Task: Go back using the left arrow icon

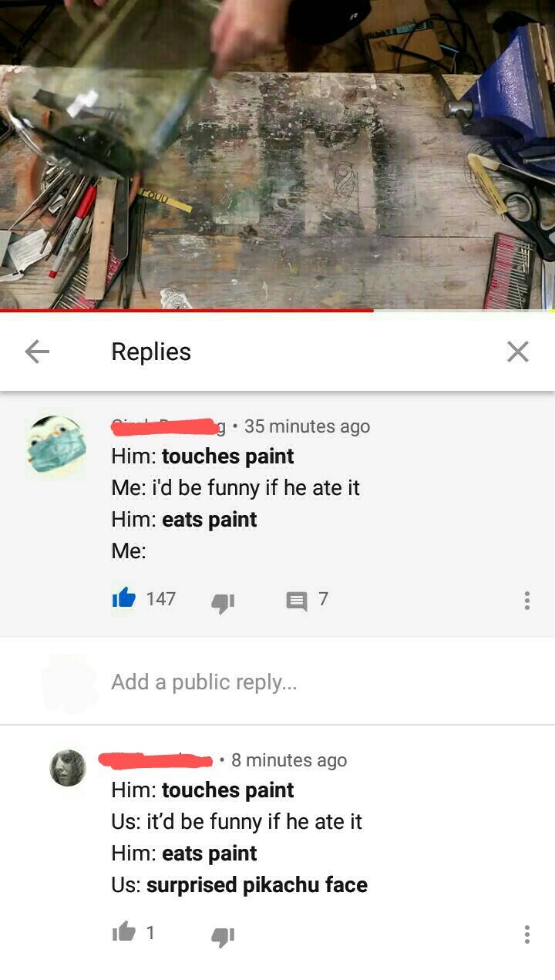Action: 37,352
